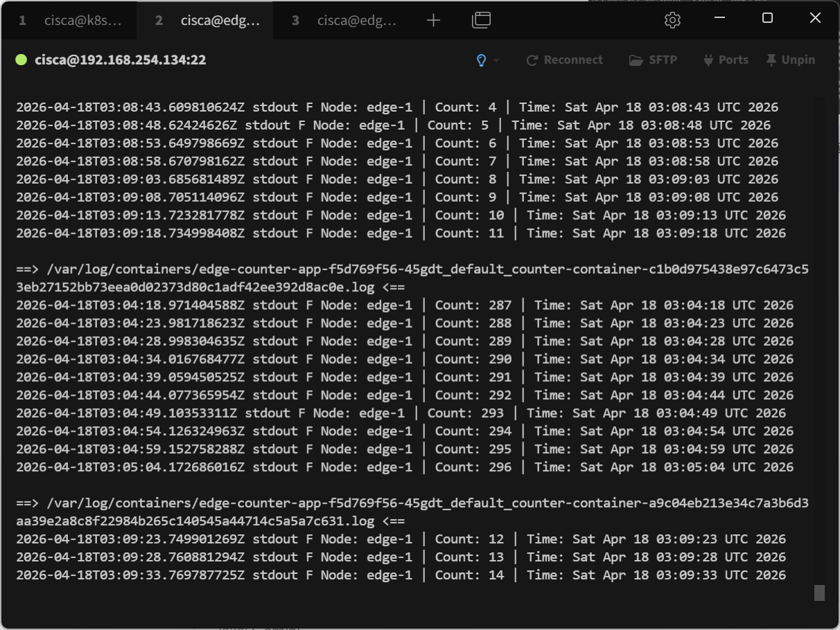Switch to tab number 3
This screenshot has width=840, height=630.
(x=343, y=21)
